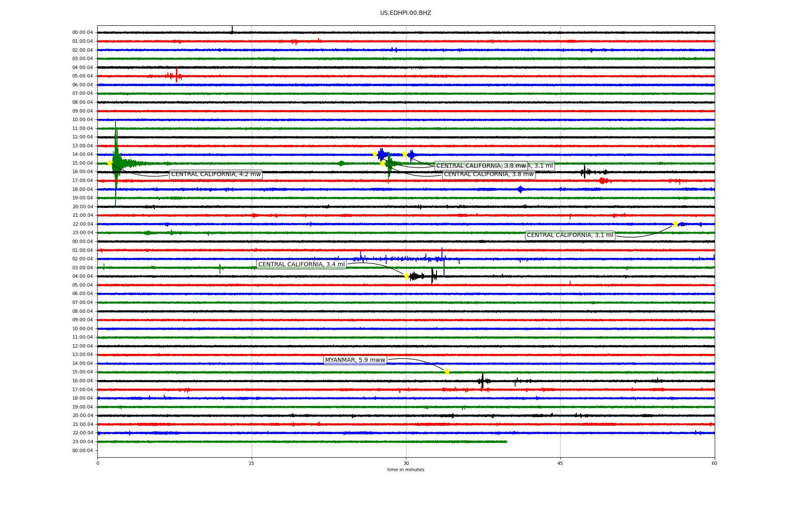Click the CENTRAL CALIFORNIA, 3.1 ml label near 23:00
Image resolution: width=812 pixels, height=508 pixels.
click(x=570, y=235)
